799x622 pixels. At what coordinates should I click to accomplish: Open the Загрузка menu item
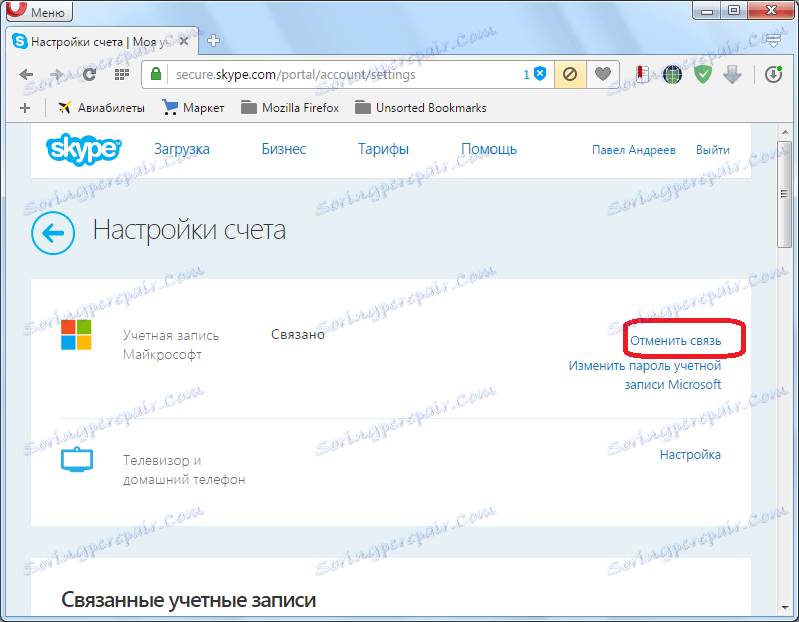click(x=182, y=149)
